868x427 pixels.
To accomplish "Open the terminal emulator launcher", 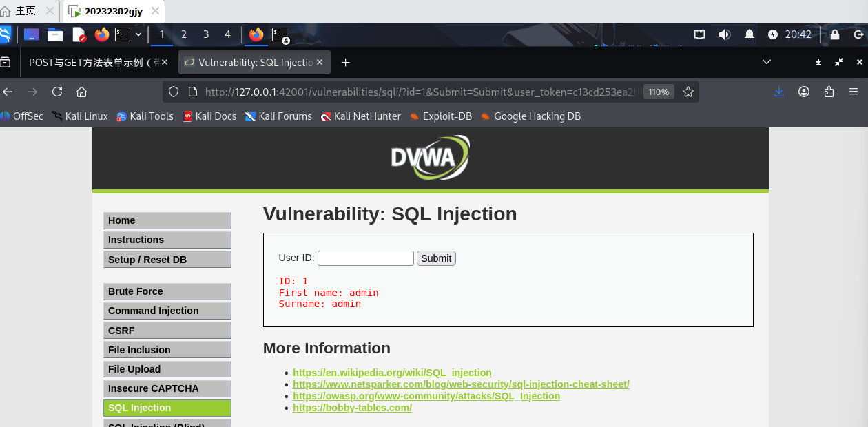I will click(123, 34).
